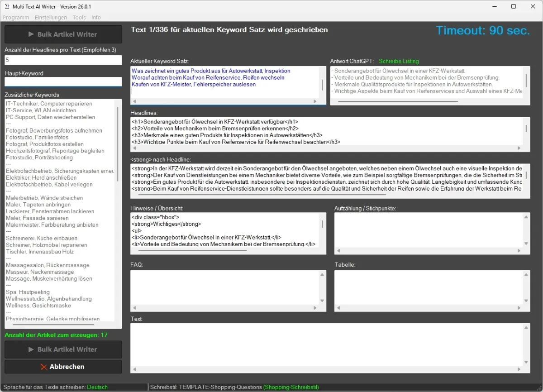Click the horizontal scrollbar of Zusätzliche-Keywords list
543x392 pixels.
coord(53,325)
